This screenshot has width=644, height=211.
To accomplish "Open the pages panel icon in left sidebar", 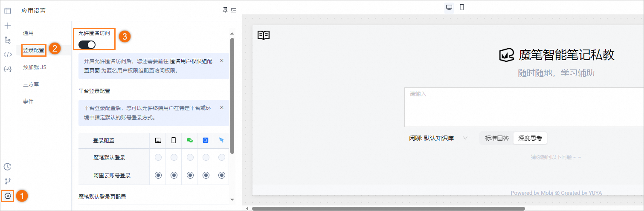I will tap(7, 11).
